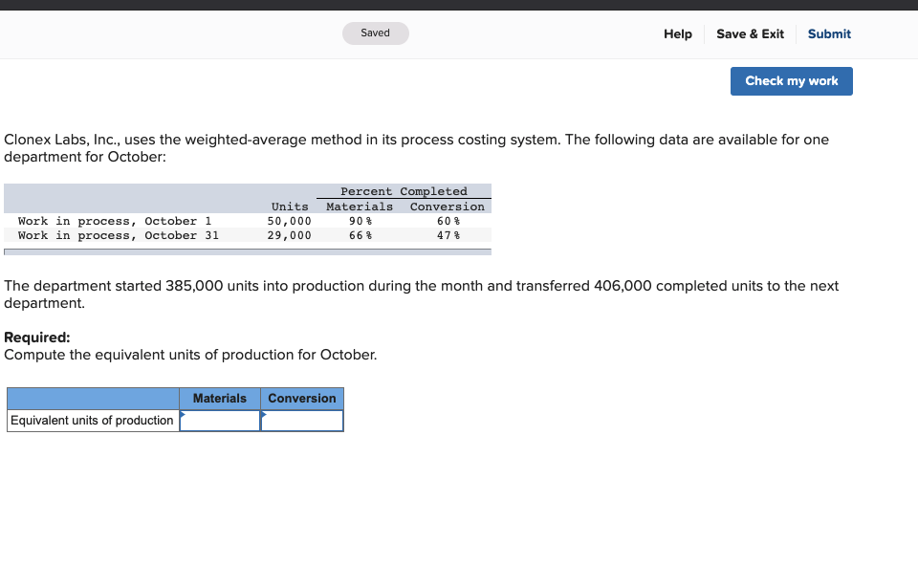Click the Saved status indicator
Viewport: 918px width, 588px height.
(375, 33)
